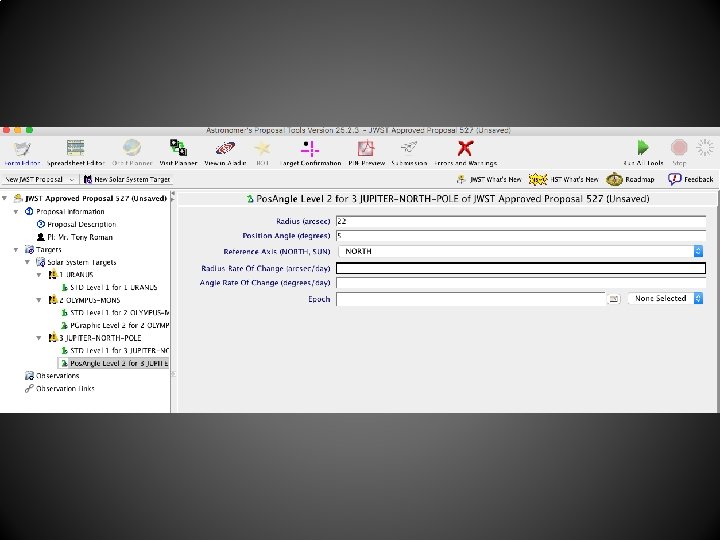Open the New JWST Proposal dropdown
This screenshot has height=540, width=720.
[x=39, y=180]
